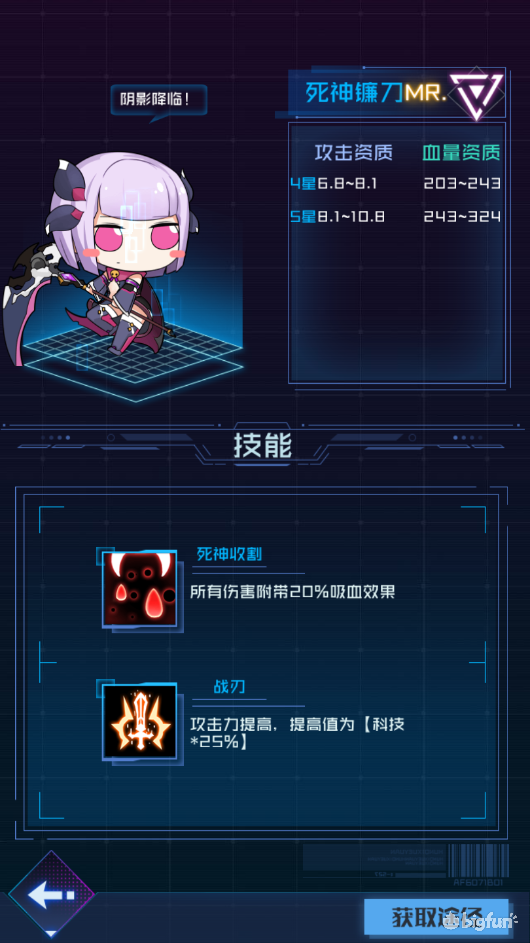Tap the 战刃 skill name label
Image resolution: width=530 pixels, height=943 pixels.
(229, 687)
